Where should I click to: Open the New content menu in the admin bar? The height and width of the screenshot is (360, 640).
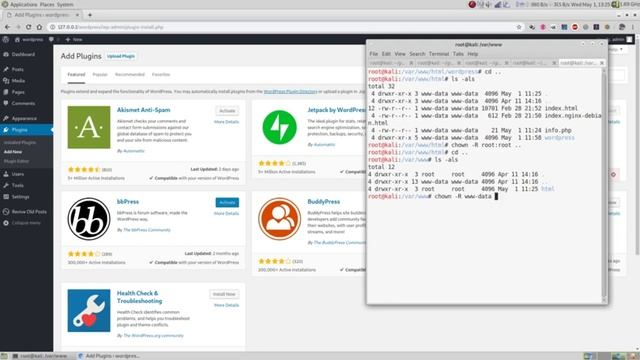click(x=74, y=40)
